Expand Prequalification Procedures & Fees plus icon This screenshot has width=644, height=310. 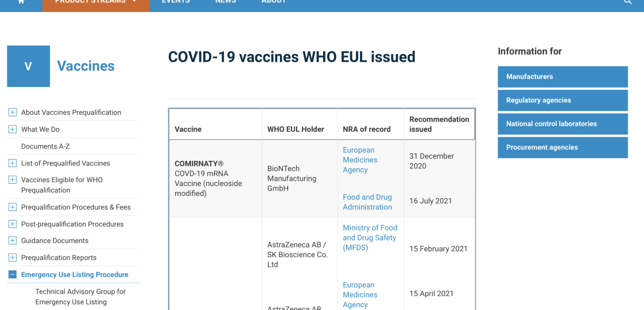[13, 207]
